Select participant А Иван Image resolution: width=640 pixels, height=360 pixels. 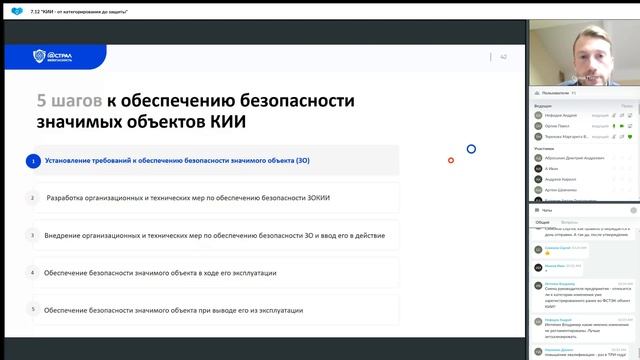(x=551, y=169)
